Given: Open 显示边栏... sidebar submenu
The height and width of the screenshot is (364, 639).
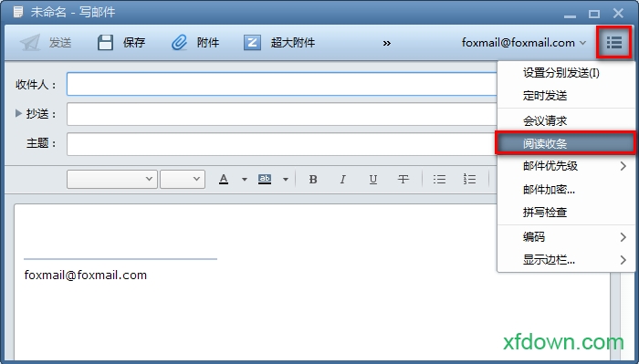Looking at the screenshot, I should (x=566, y=260).
